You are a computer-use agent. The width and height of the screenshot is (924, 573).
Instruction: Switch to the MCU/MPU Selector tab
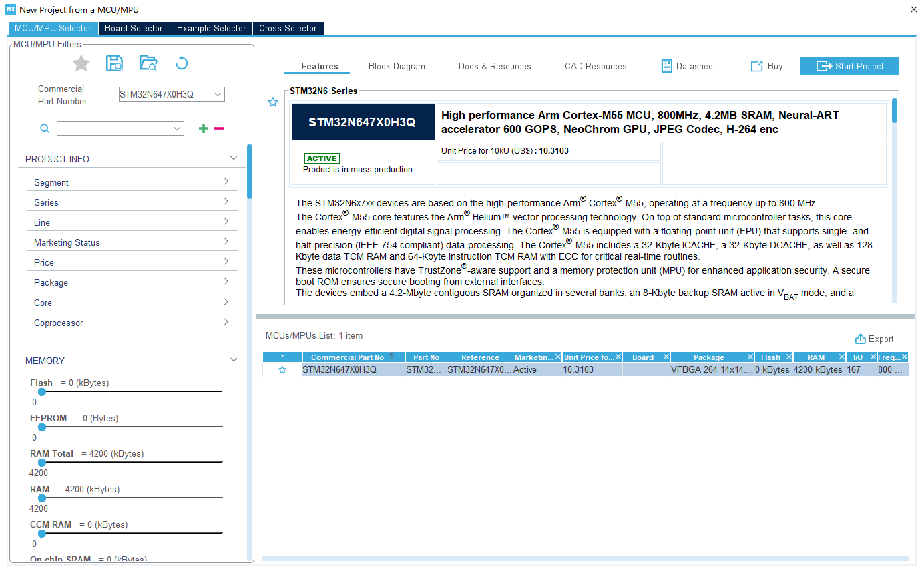[x=53, y=29]
